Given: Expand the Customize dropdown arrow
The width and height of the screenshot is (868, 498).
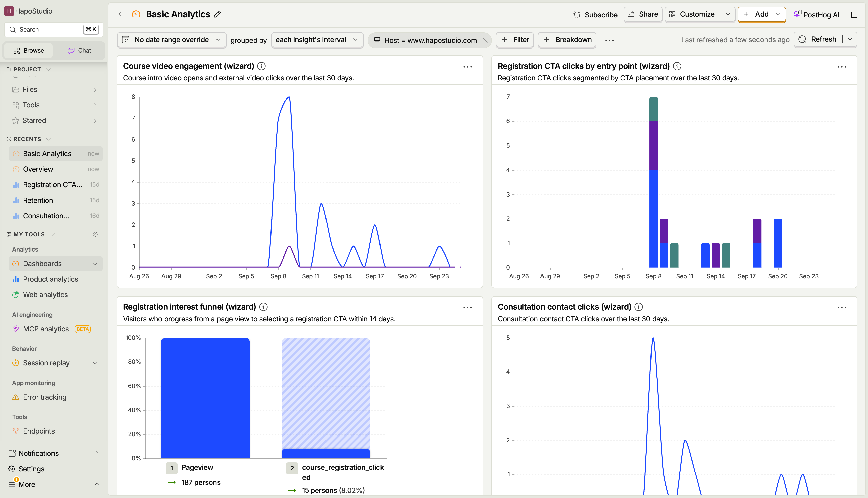Looking at the screenshot, I should click(x=728, y=14).
